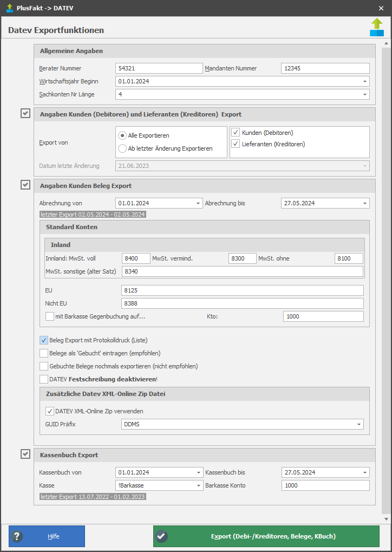Screen dimensions: 392x552
Task: Click the checkmark icon on Export button
Action: point(162,536)
